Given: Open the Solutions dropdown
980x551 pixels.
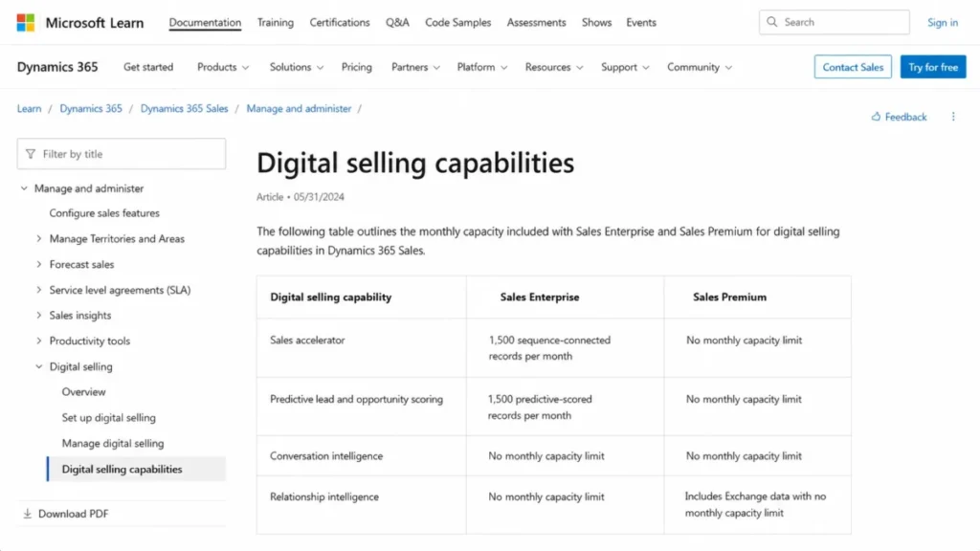Looking at the screenshot, I should (297, 67).
